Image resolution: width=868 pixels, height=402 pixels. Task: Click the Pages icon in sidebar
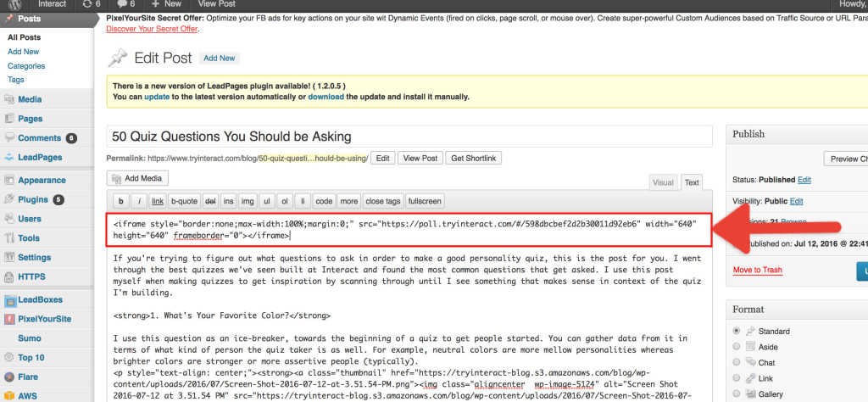9,119
